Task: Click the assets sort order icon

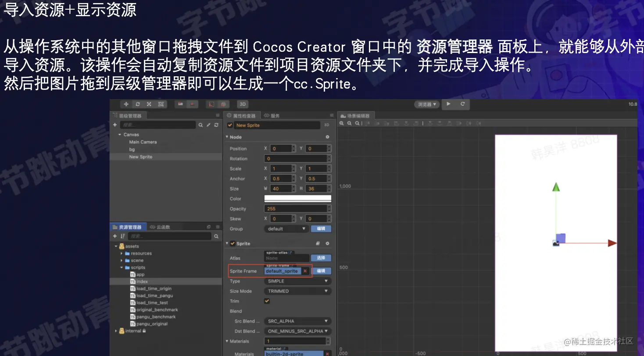Action: point(123,236)
